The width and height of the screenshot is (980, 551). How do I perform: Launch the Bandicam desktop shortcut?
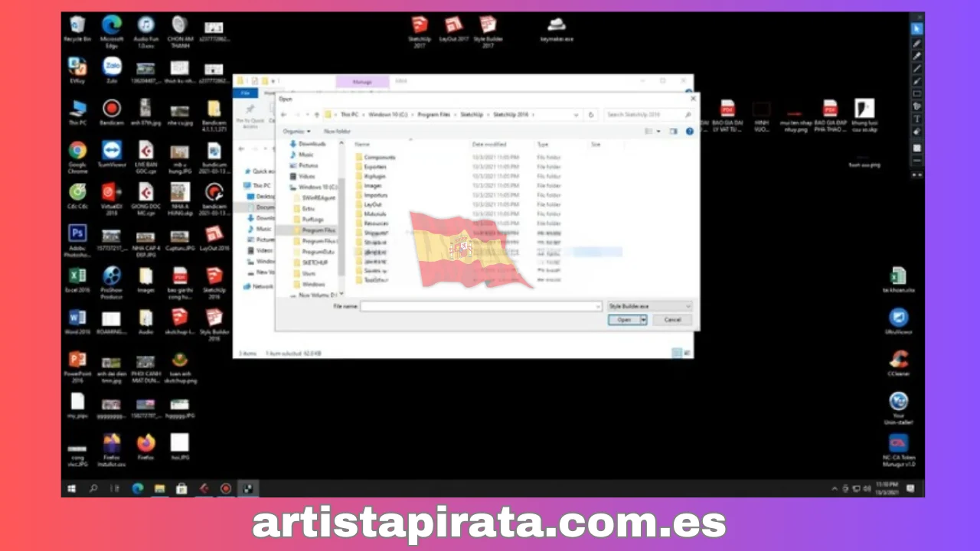(112, 112)
